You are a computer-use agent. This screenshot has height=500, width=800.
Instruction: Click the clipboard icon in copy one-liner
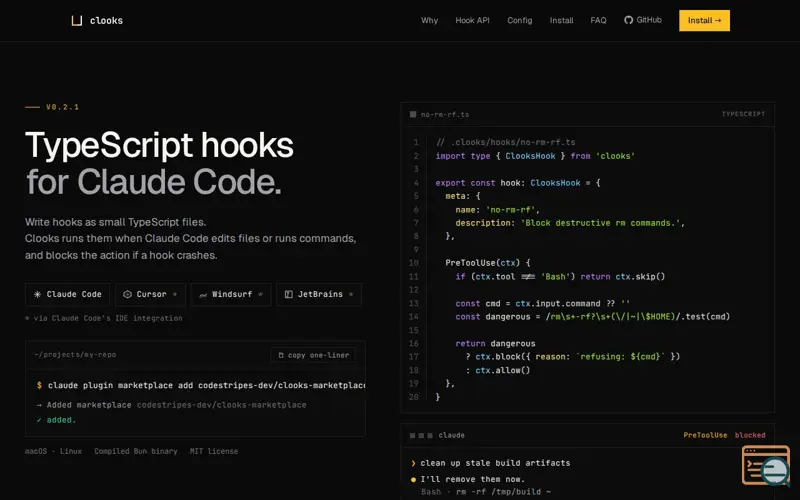(x=281, y=355)
